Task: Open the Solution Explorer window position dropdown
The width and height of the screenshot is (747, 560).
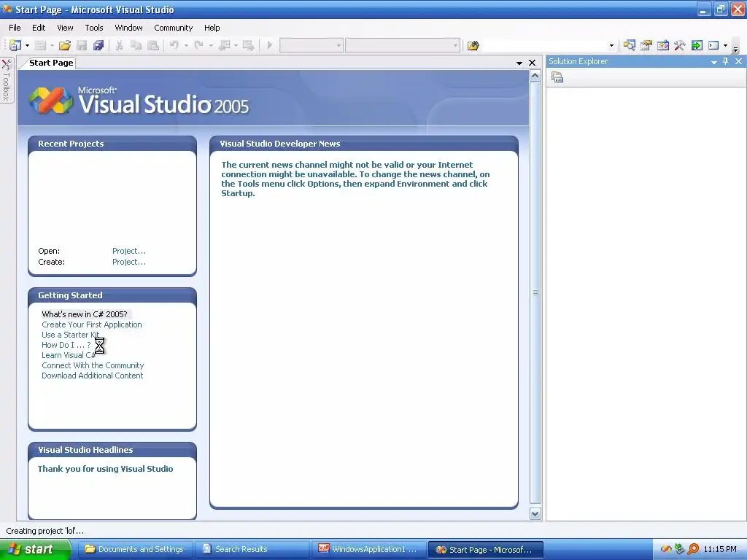Action: pos(713,62)
